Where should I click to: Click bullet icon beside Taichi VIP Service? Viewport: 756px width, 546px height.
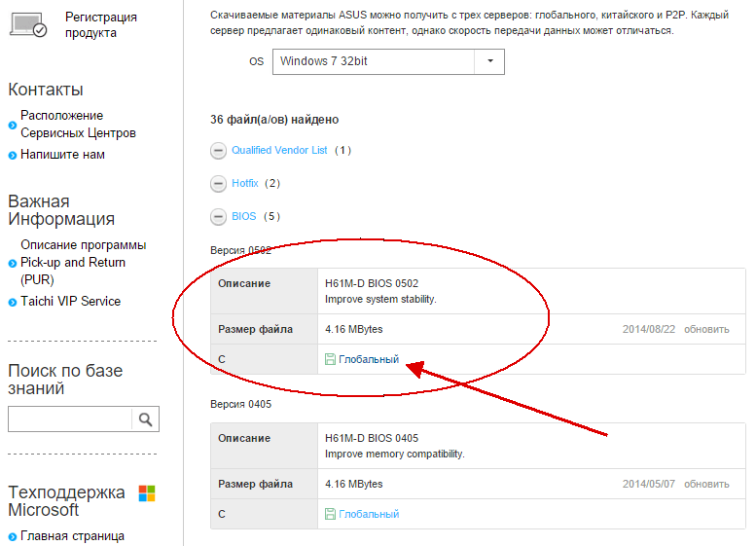(13, 303)
